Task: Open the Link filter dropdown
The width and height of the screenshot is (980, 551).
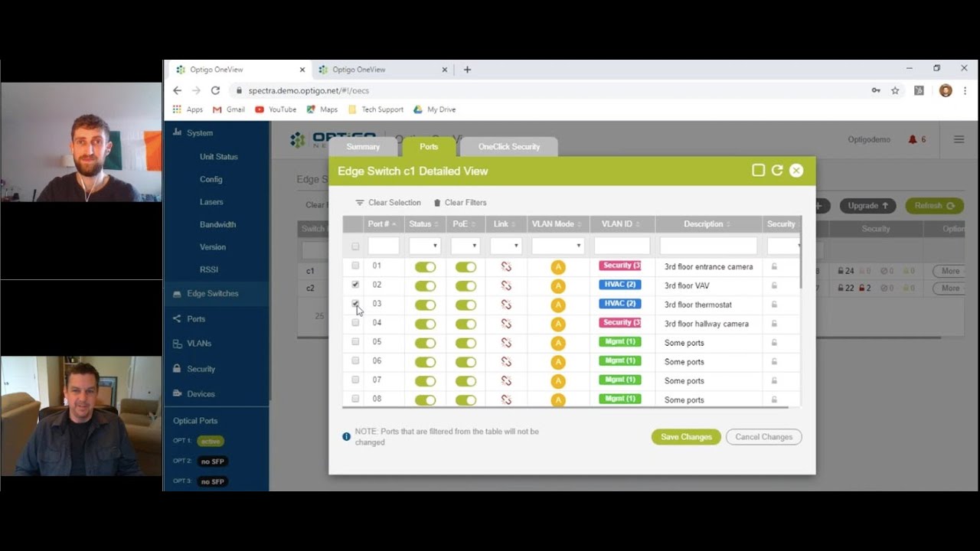Action: pos(506,246)
